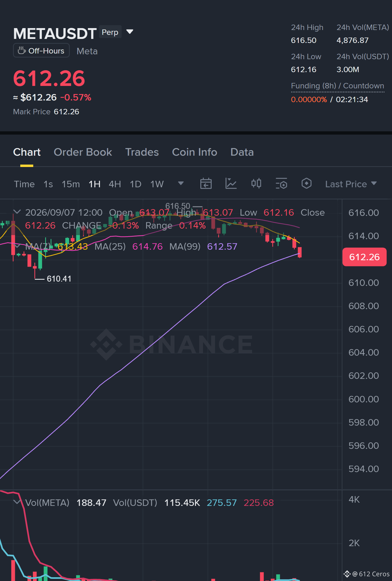The height and width of the screenshot is (581, 392).
Task: Expand more time intervals dropdown
Action: click(181, 183)
